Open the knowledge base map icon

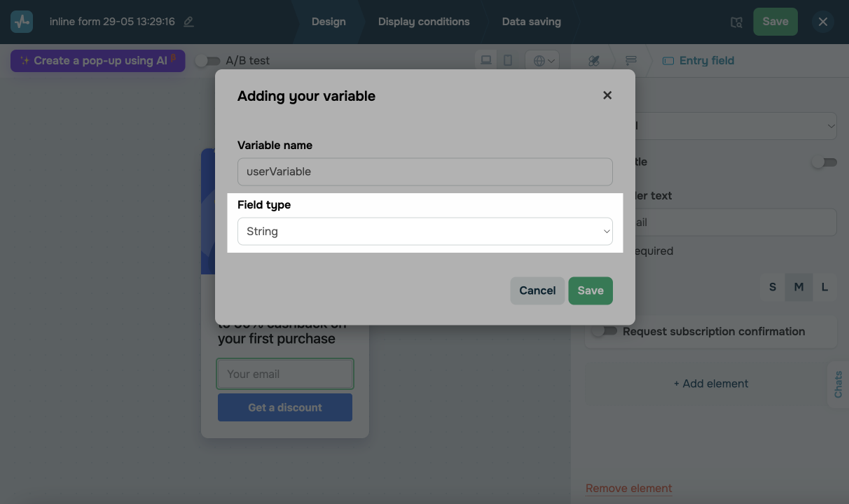(736, 22)
